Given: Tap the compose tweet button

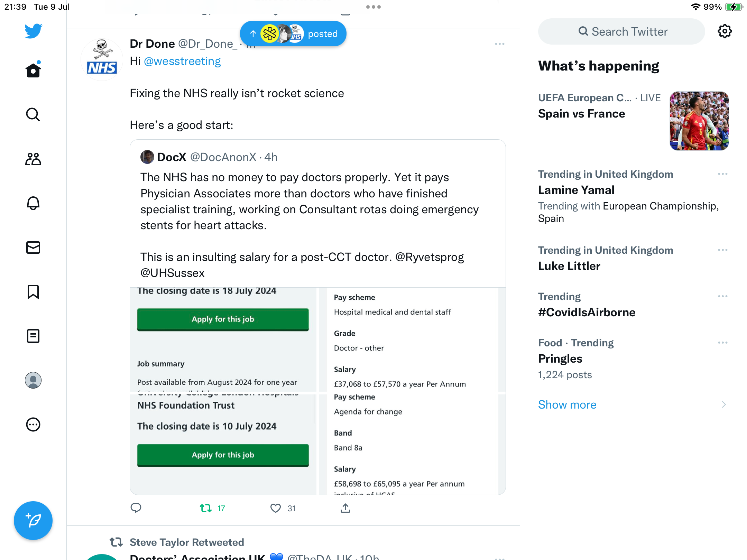Looking at the screenshot, I should [33, 521].
